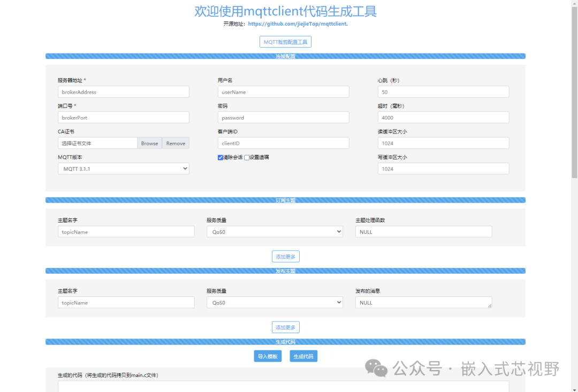Viewport: 578px width, 392px height.
Task: Click the 连接配置 section header bar
Action: 285,56
